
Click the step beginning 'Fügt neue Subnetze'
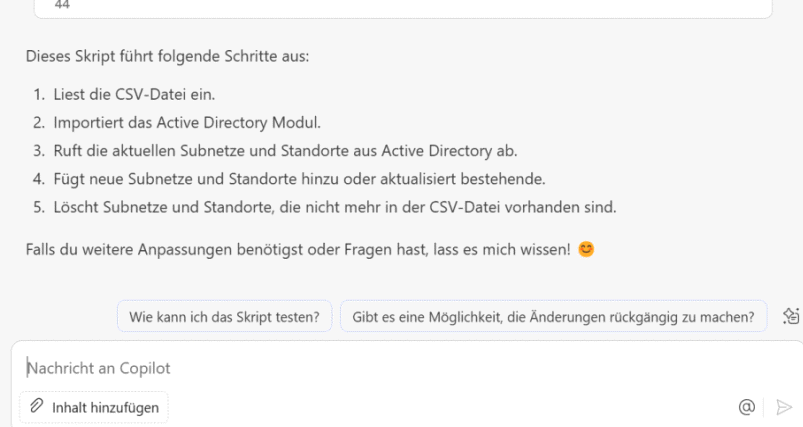point(300,179)
